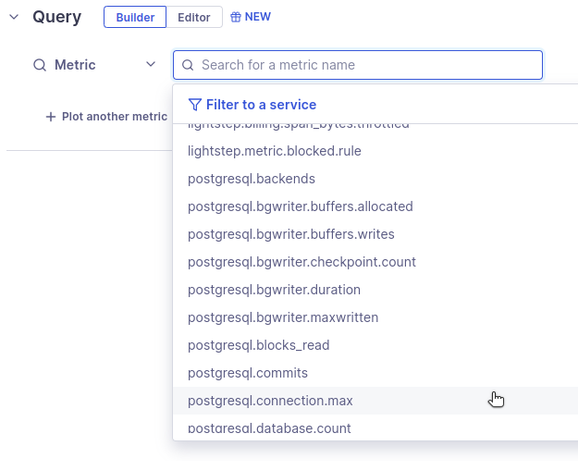
Task: Collapse the Query section chevron
Action: click(14, 17)
